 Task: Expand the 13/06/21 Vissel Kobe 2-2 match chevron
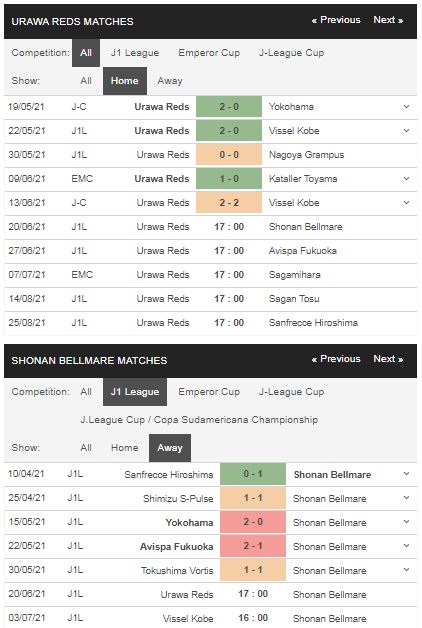(406, 203)
